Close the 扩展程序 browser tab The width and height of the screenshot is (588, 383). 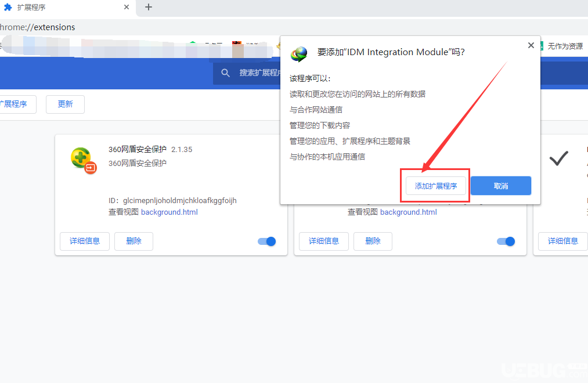127,7
